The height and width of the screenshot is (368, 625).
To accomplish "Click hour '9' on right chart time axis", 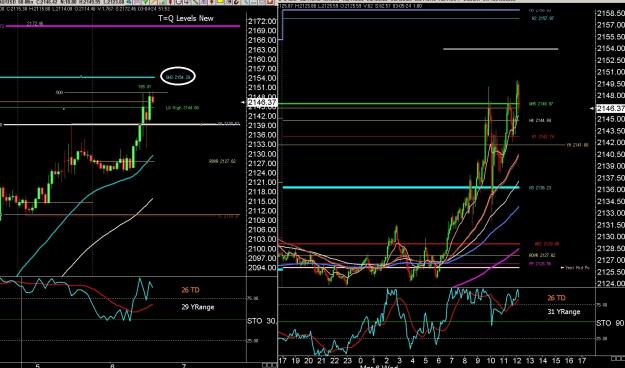I will (478, 360).
